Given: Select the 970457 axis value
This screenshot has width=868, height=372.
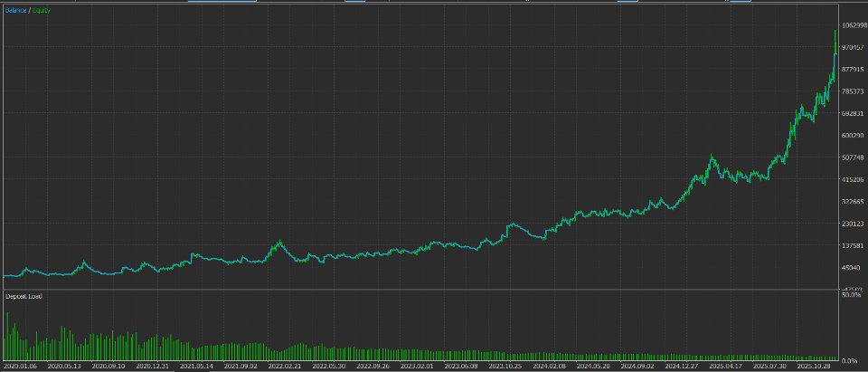Looking at the screenshot, I should click(x=853, y=48).
